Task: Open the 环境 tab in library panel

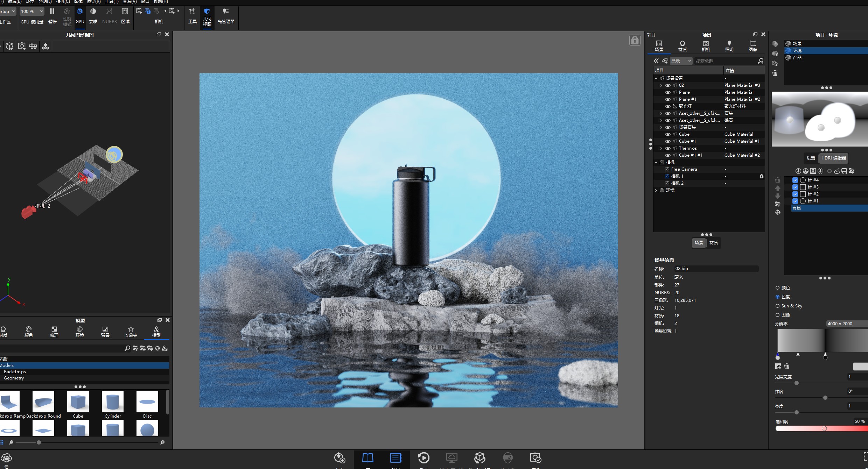Action: [x=80, y=332]
